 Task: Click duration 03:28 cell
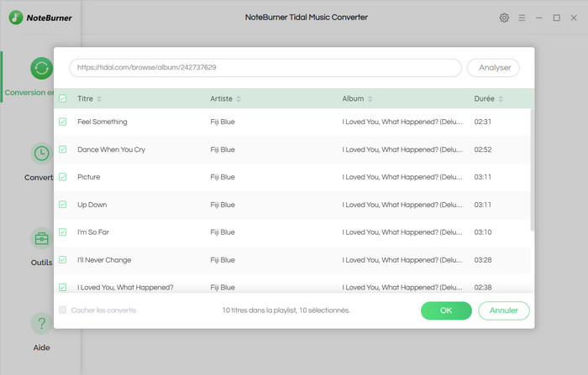[483, 260]
